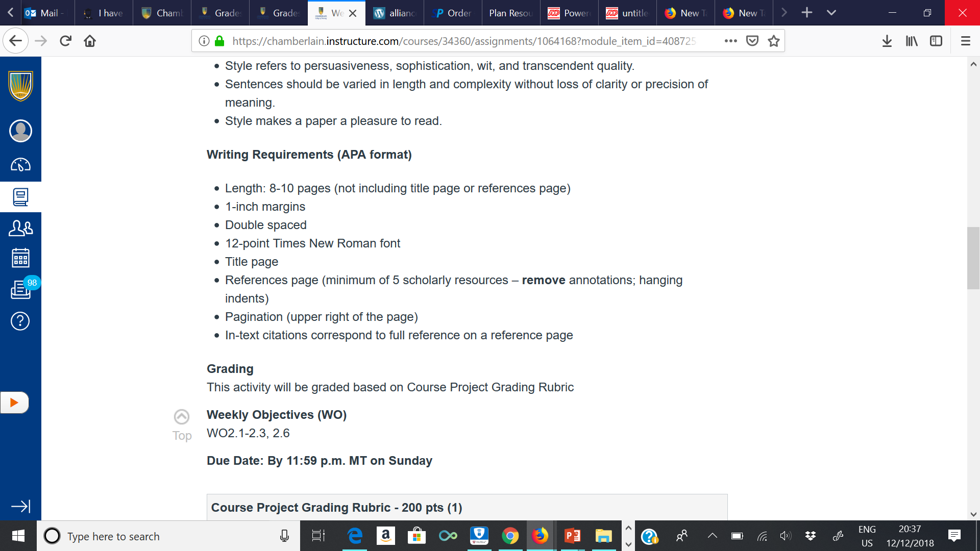Open the Courses icon in sidebar
Image resolution: width=980 pixels, height=551 pixels.
pos(20,197)
